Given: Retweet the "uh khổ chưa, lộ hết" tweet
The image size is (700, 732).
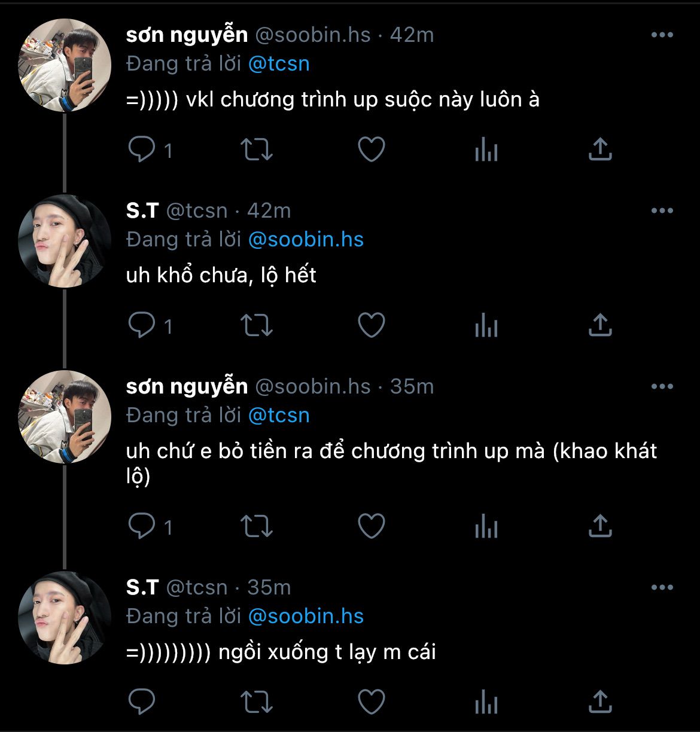Looking at the screenshot, I should [256, 325].
